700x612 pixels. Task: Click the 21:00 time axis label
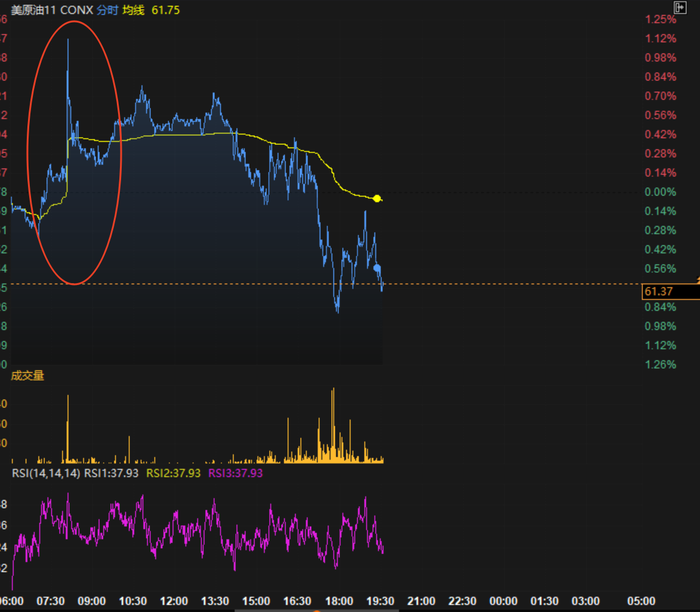coord(421,601)
